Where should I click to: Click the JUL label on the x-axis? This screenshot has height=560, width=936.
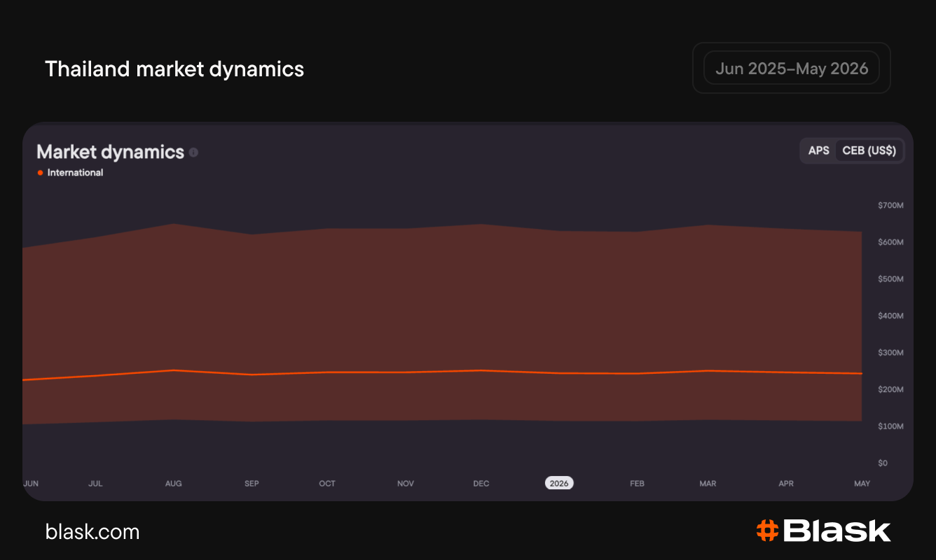96,484
